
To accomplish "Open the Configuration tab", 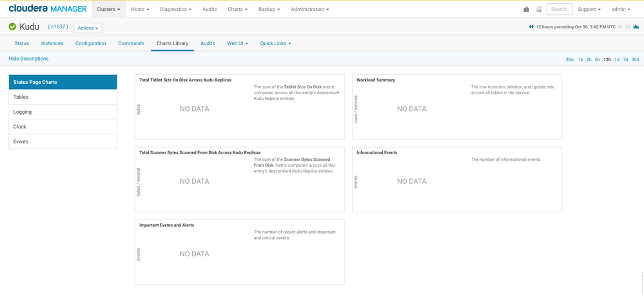I will pyautogui.click(x=90, y=43).
